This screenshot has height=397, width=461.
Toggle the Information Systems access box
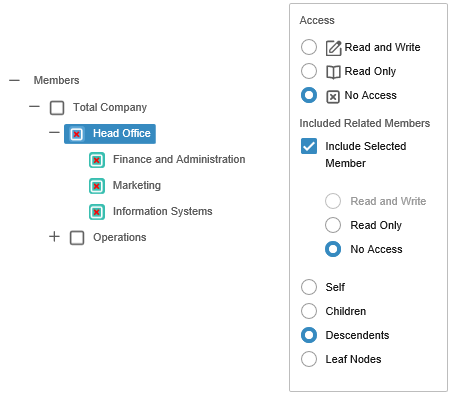click(x=97, y=212)
